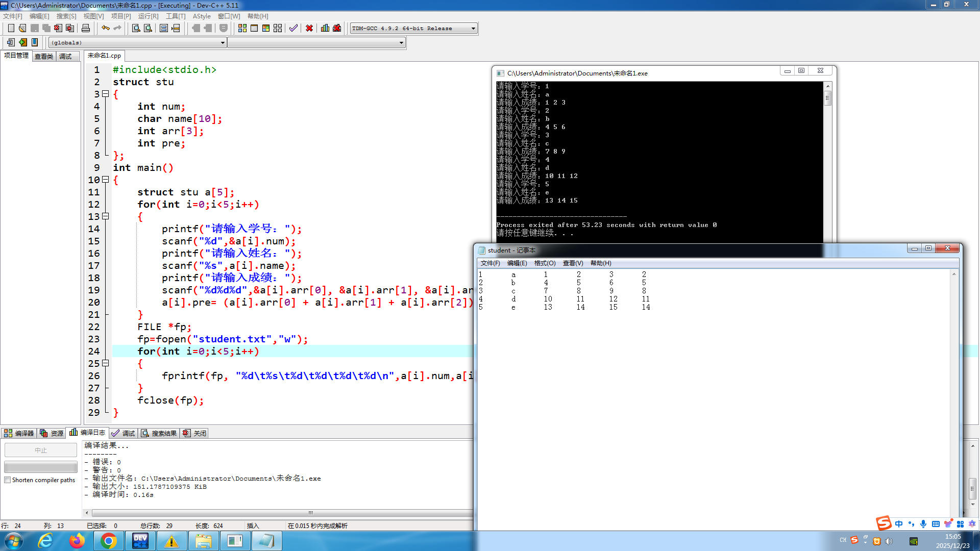Collapse the fold marker at line 25
Image resolution: width=980 pixels, height=551 pixels.
(x=106, y=363)
